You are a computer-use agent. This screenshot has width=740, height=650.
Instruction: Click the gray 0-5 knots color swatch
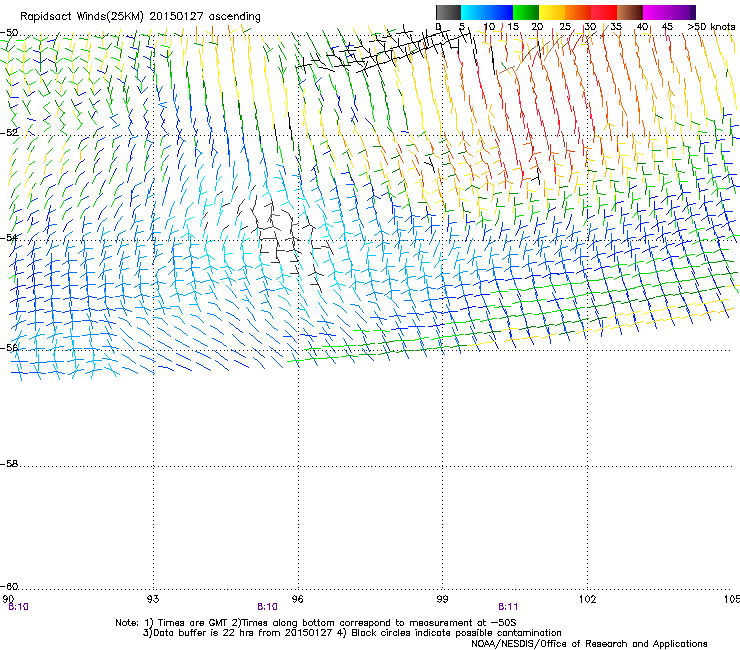[448, 12]
